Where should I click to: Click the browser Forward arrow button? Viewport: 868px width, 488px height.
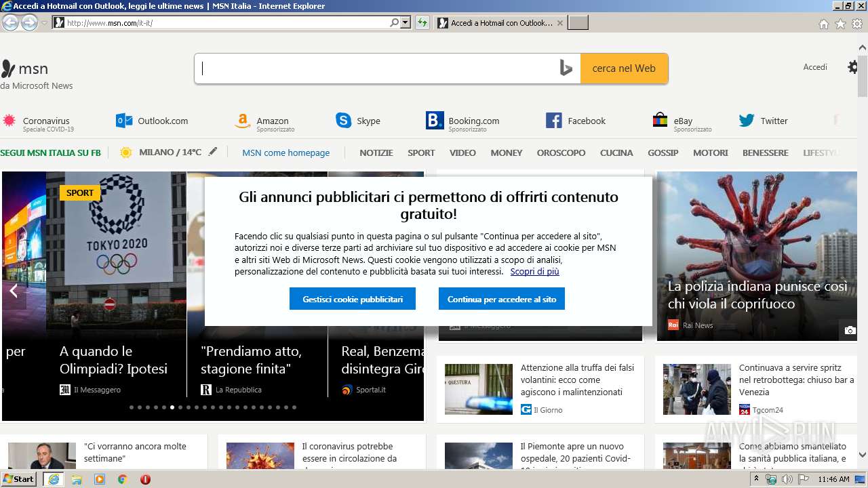(29, 22)
